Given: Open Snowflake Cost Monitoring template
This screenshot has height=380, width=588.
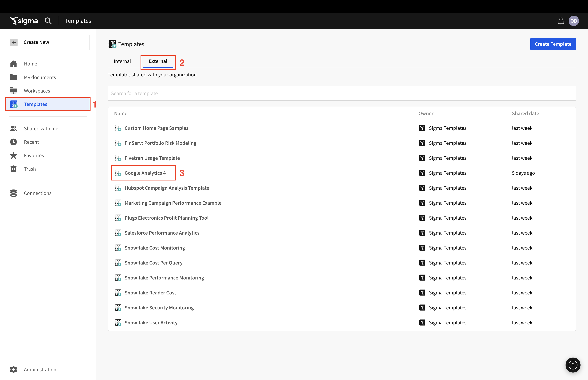Looking at the screenshot, I should (x=154, y=248).
